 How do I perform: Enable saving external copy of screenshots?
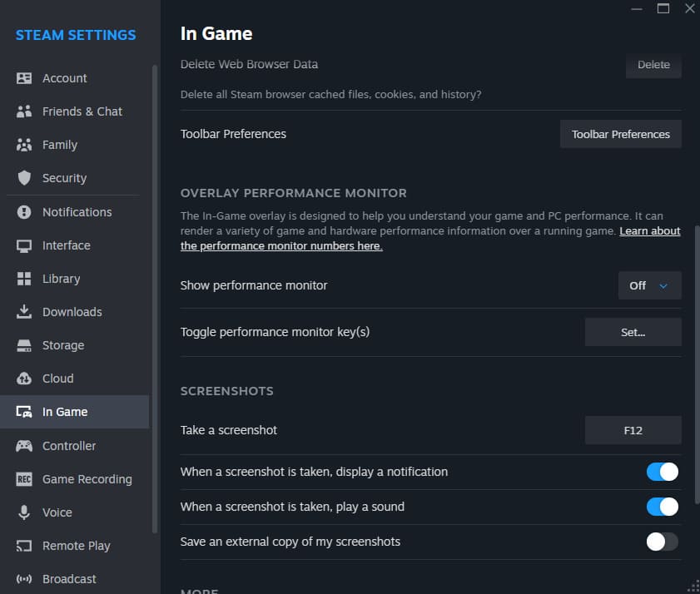[x=662, y=542]
